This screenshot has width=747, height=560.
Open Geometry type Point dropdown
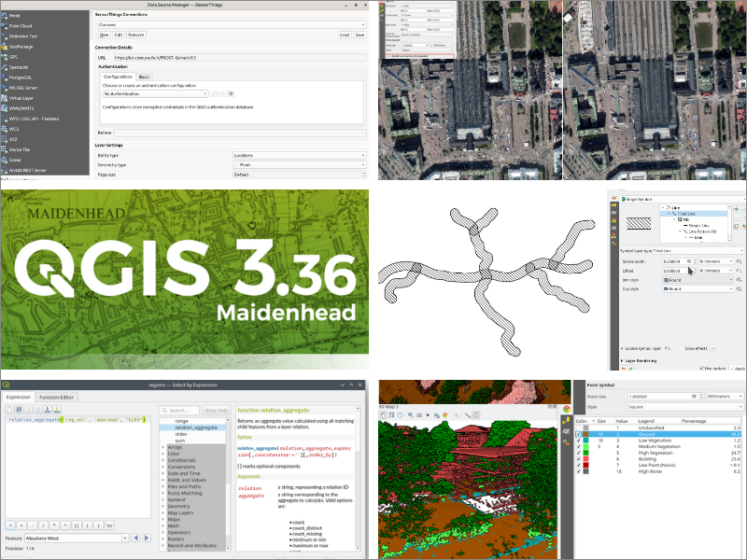299,165
